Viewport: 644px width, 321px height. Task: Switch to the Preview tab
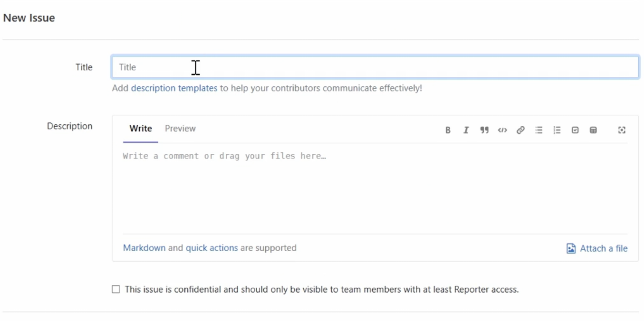[180, 128]
